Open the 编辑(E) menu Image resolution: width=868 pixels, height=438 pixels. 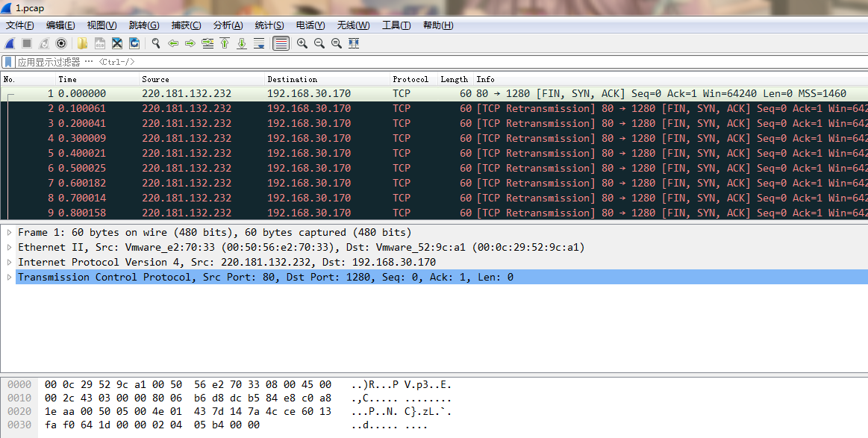click(60, 25)
